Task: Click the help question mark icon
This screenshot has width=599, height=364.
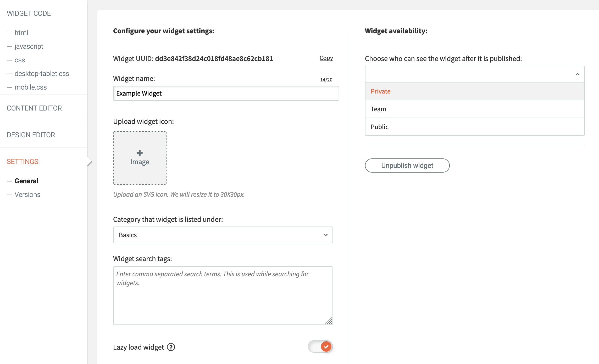Action: tap(171, 347)
